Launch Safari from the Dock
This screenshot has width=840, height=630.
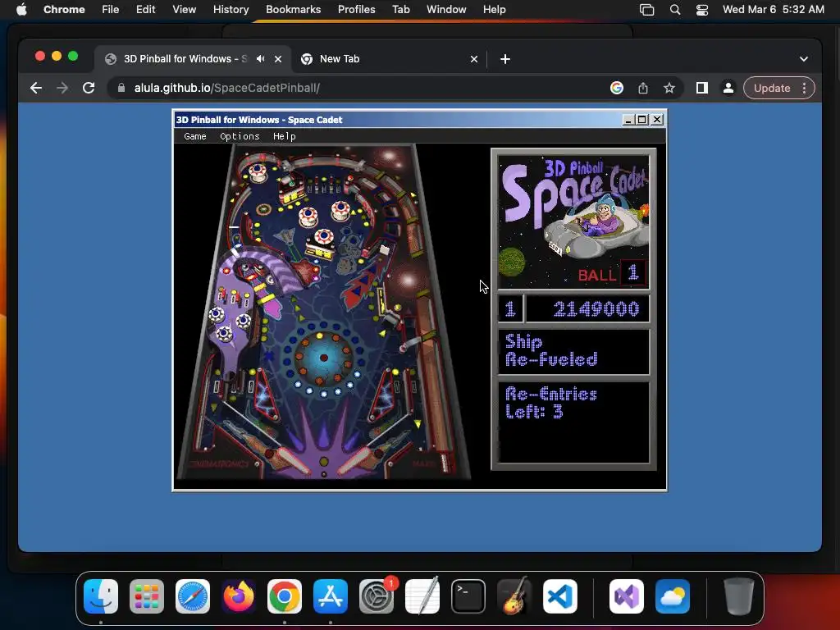pos(193,596)
